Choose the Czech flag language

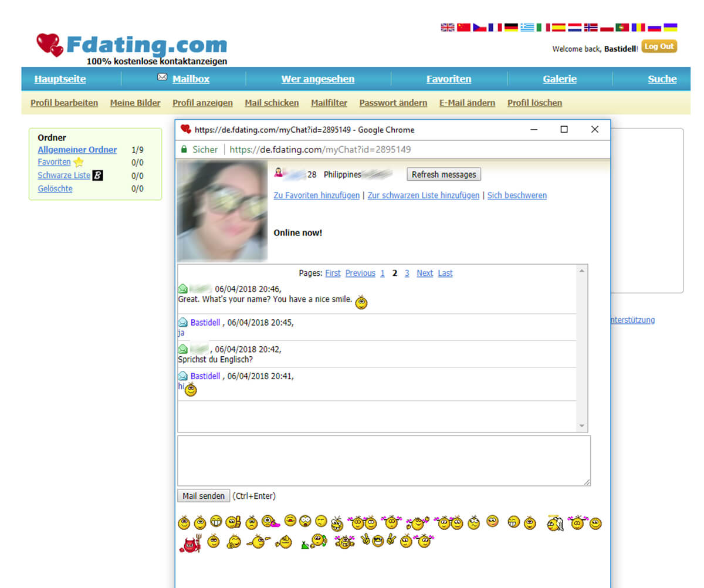(480, 28)
